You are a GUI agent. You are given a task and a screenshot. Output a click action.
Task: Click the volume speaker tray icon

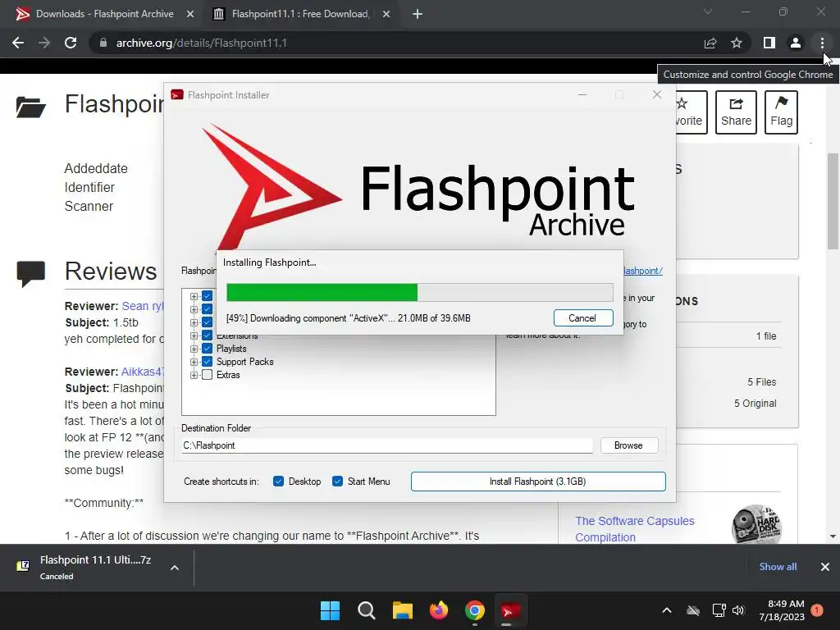pos(738,610)
